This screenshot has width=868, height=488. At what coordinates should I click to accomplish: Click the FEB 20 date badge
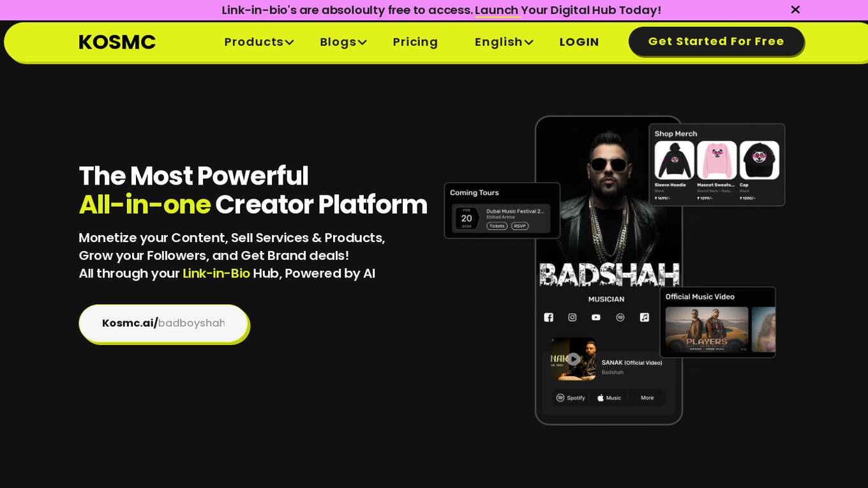point(467,218)
